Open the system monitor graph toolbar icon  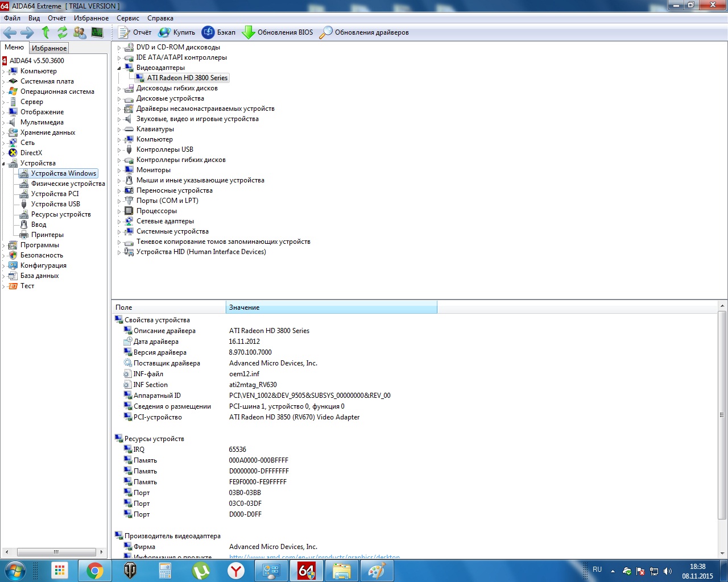97,32
